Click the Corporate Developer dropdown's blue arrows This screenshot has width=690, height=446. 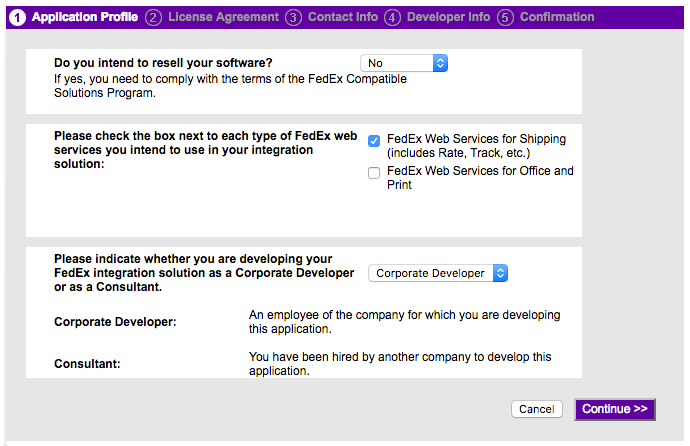pyautogui.click(x=500, y=273)
